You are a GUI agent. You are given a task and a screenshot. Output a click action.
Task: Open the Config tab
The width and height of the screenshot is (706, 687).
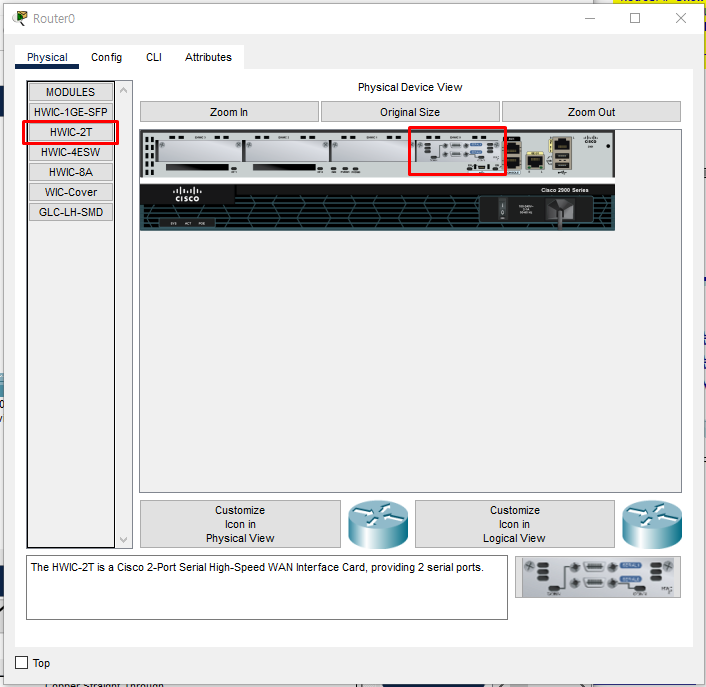pyautogui.click(x=106, y=57)
